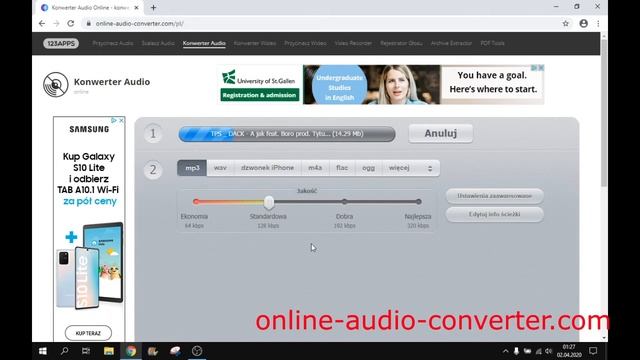This screenshot has width=640, height=360.
Task: Select the ogg output format
Action: tap(368, 168)
